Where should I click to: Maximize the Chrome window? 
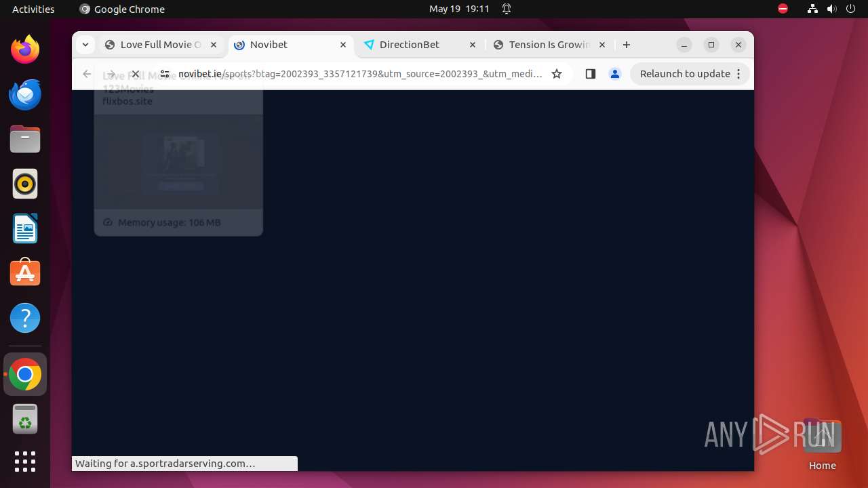(711, 45)
